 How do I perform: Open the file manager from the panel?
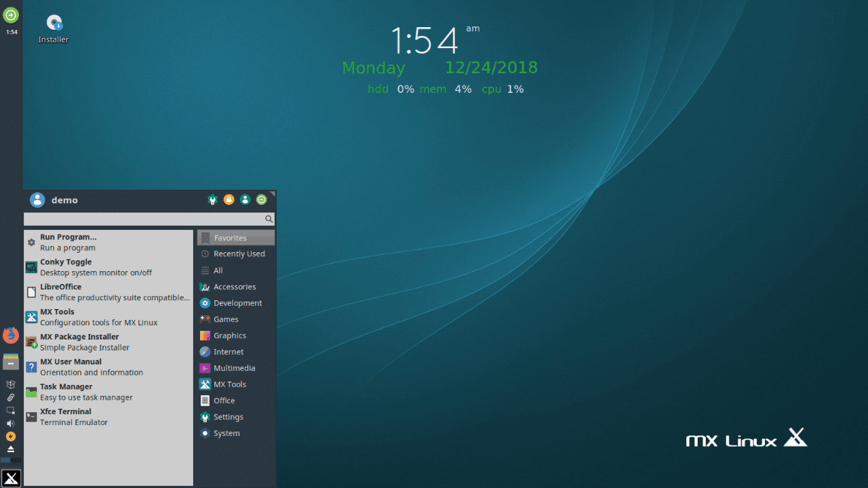click(x=10, y=361)
